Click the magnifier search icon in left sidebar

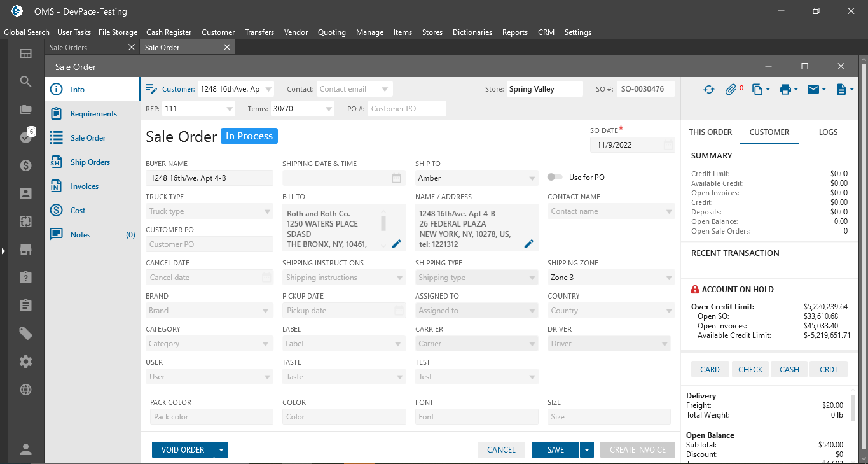[x=25, y=81]
